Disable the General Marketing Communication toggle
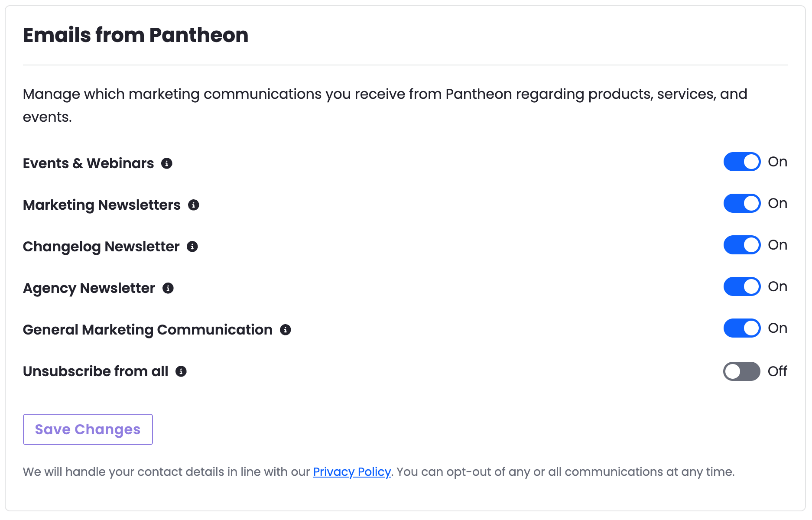 [742, 328]
